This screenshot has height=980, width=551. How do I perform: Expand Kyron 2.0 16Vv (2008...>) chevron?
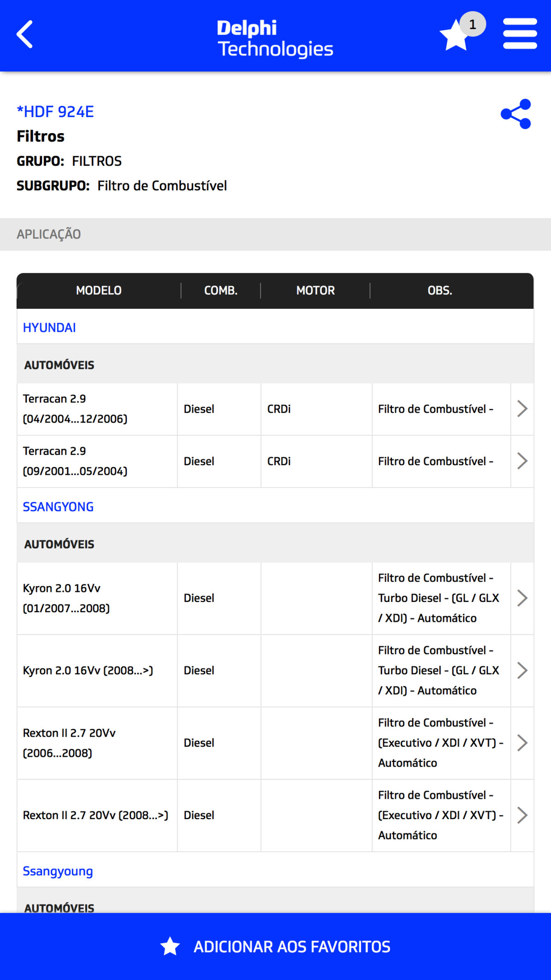(522, 670)
